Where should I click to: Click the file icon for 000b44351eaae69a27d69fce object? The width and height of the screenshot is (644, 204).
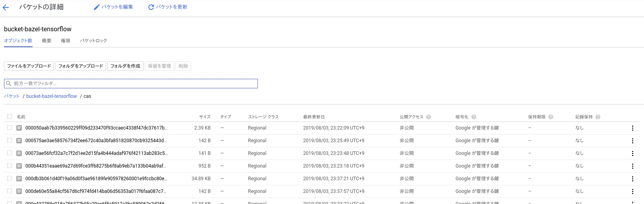(19, 166)
